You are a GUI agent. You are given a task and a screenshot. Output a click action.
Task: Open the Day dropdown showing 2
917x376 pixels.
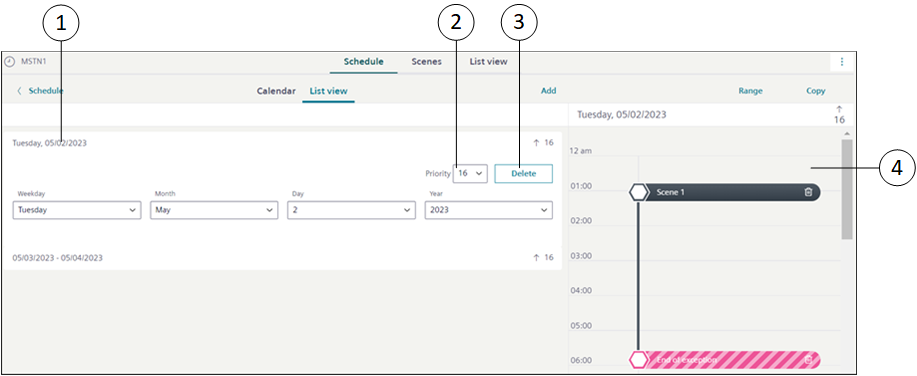point(351,210)
